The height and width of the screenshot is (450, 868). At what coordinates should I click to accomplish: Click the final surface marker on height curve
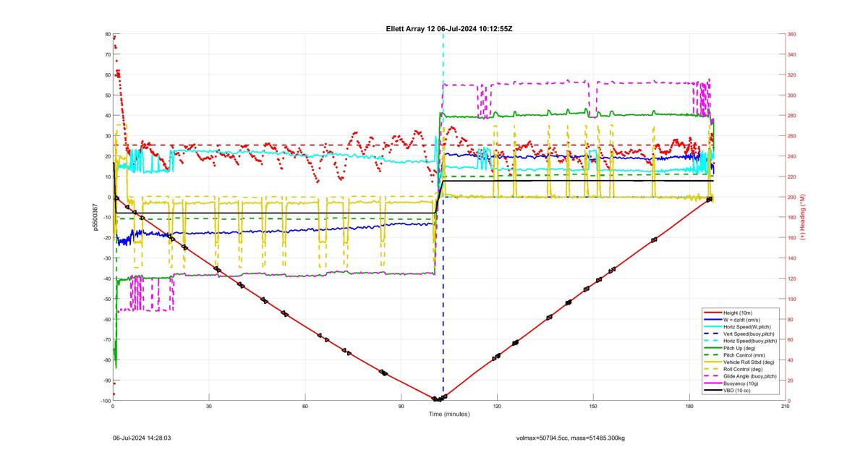(710, 199)
